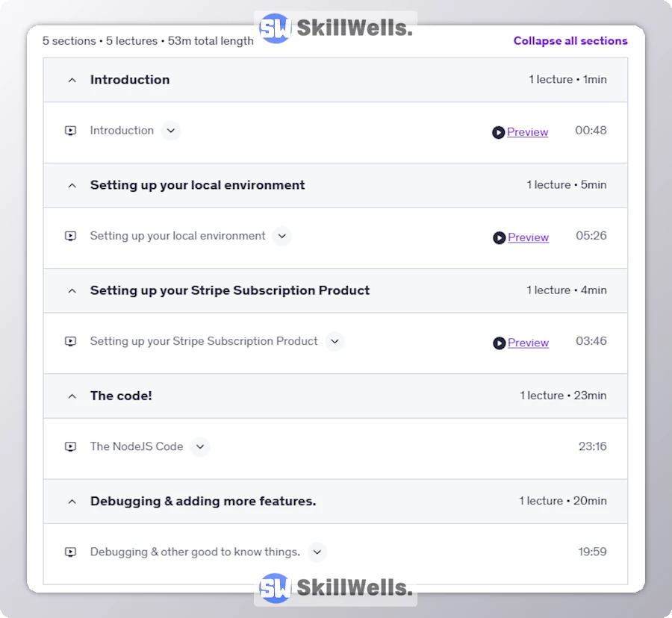The height and width of the screenshot is (618, 672).
Task: Open Preview for Stripe Subscription Product lecture
Action: [529, 343]
